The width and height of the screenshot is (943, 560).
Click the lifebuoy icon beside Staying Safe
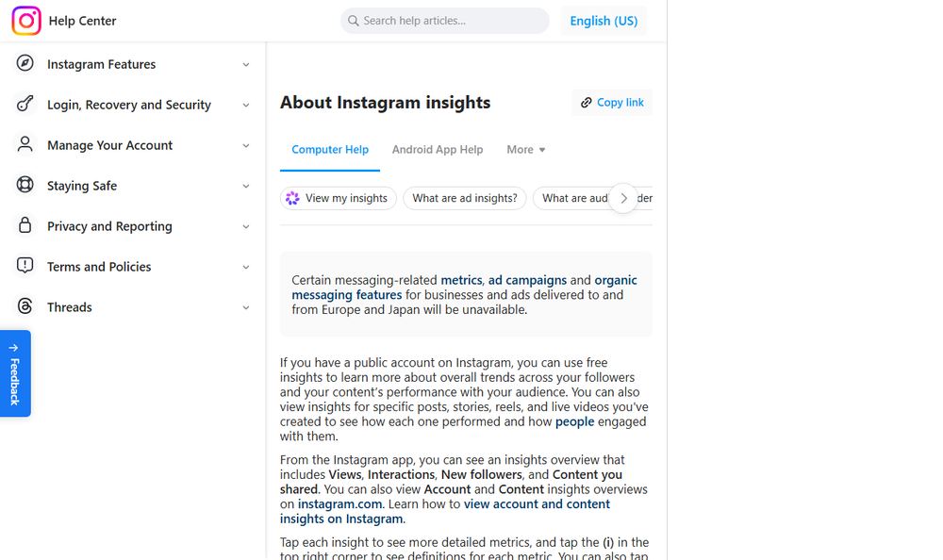pos(25,185)
